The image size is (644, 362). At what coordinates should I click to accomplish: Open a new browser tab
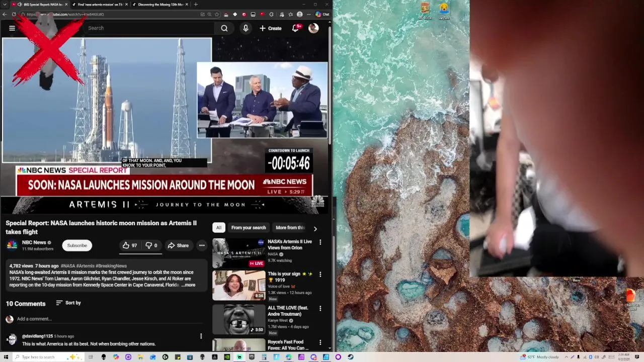pos(196,5)
